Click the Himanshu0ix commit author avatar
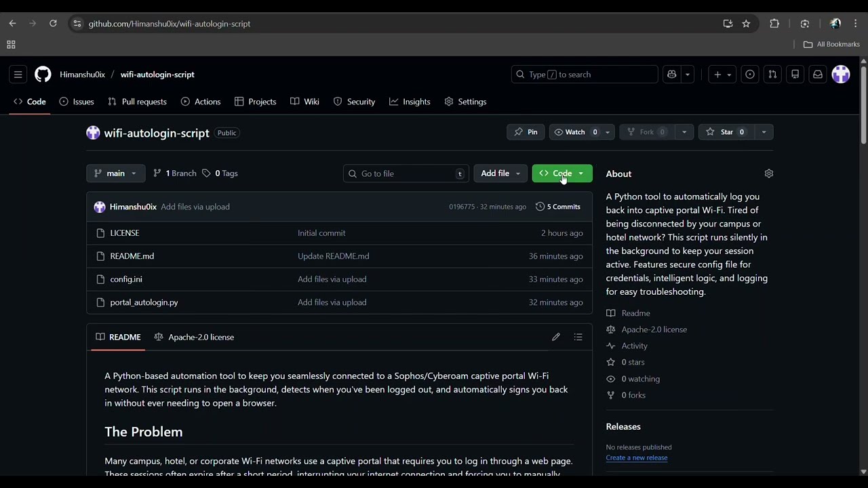Image resolution: width=868 pixels, height=488 pixels. (100, 207)
